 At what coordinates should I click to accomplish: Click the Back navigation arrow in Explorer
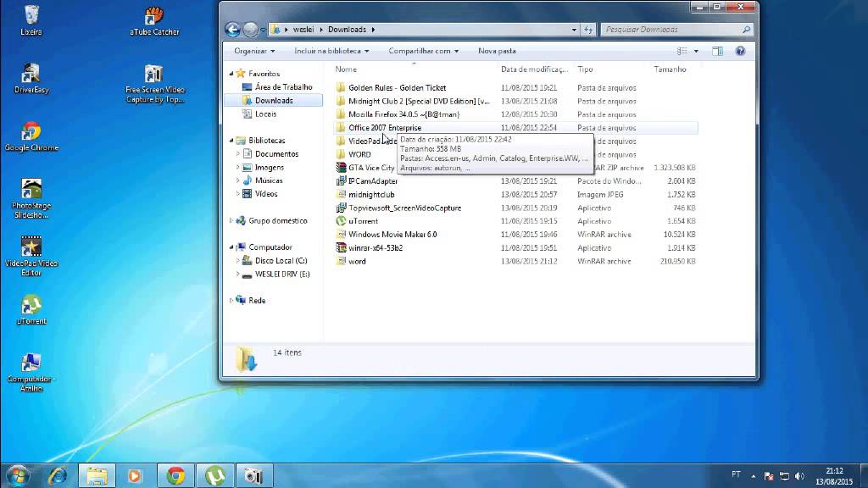(x=232, y=30)
